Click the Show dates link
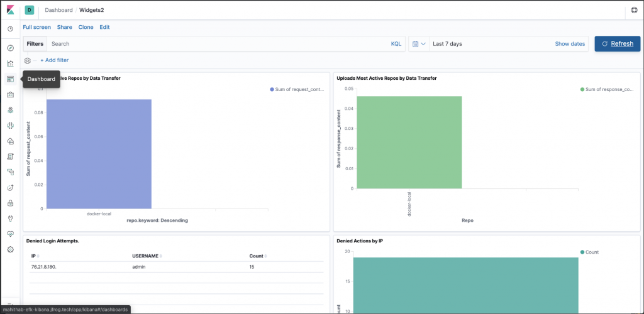Image resolution: width=644 pixels, height=314 pixels. click(x=570, y=44)
